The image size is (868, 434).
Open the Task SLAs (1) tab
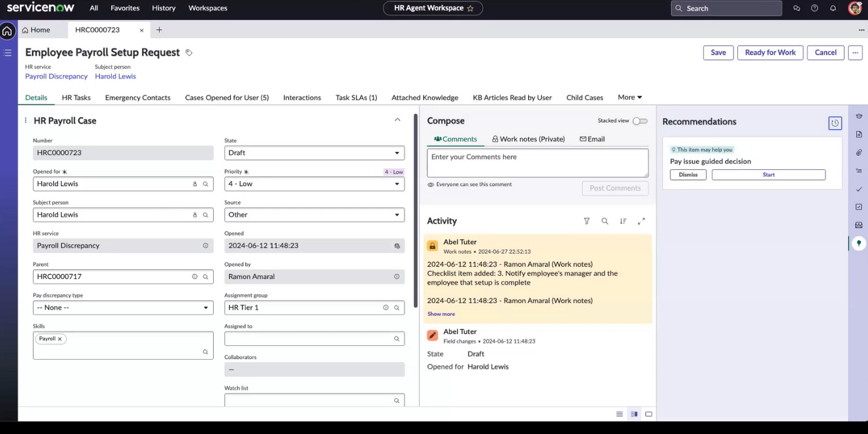tap(356, 98)
